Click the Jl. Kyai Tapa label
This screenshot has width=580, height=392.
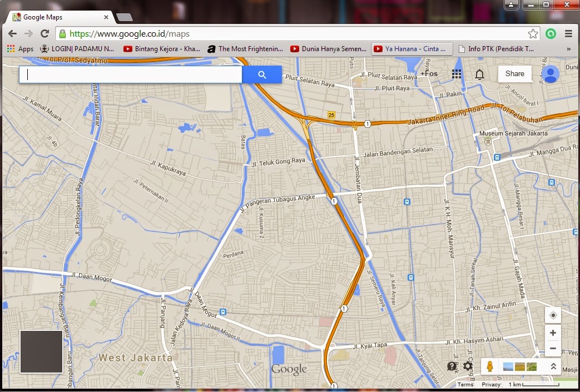[x=370, y=346]
